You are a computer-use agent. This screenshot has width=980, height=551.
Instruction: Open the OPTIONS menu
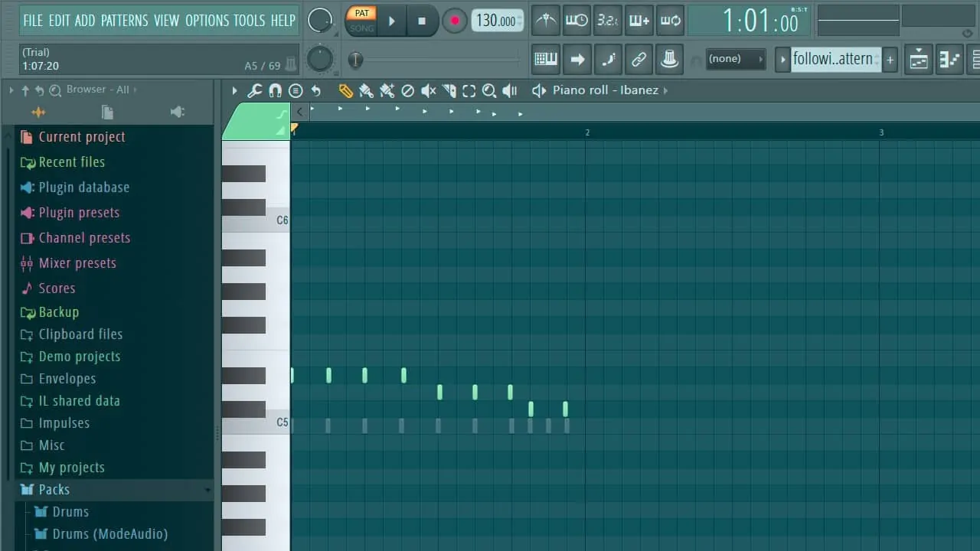coord(208,21)
